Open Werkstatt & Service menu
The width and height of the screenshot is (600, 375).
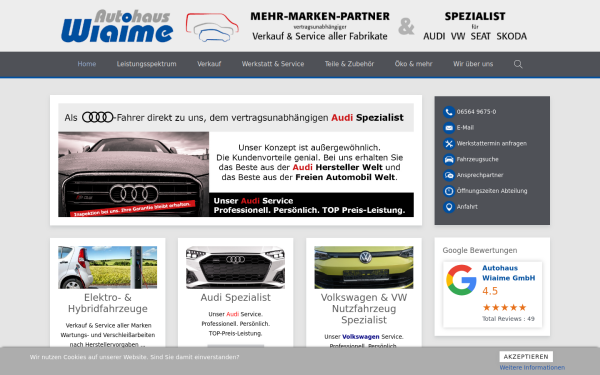pos(273,64)
